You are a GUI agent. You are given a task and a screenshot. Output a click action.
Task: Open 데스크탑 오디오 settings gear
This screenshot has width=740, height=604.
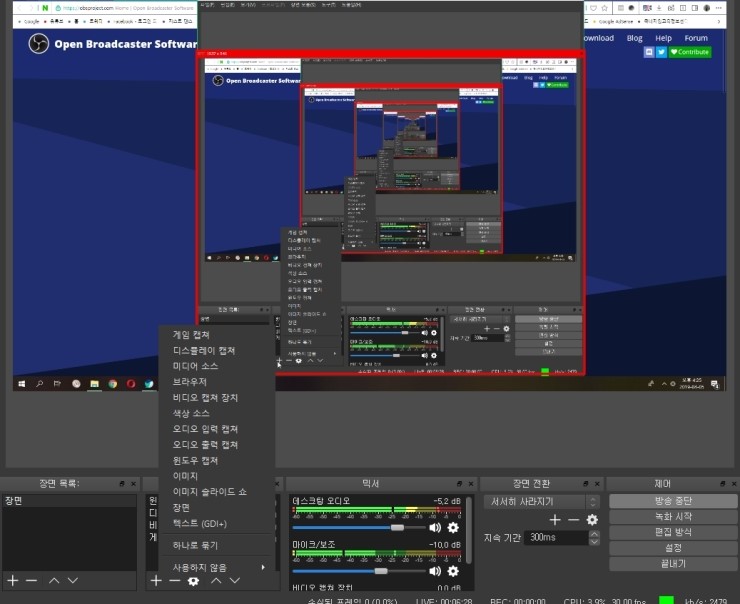453,527
